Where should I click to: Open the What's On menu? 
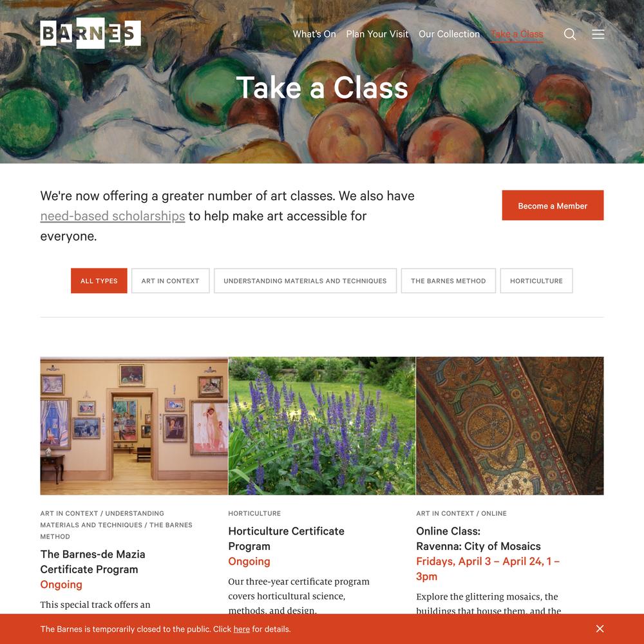click(x=314, y=34)
